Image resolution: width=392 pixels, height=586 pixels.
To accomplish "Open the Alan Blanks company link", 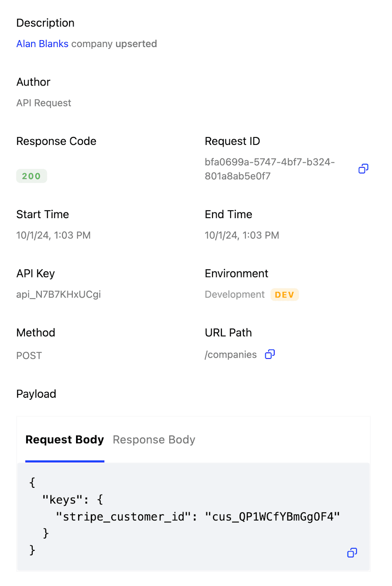I will [x=43, y=44].
